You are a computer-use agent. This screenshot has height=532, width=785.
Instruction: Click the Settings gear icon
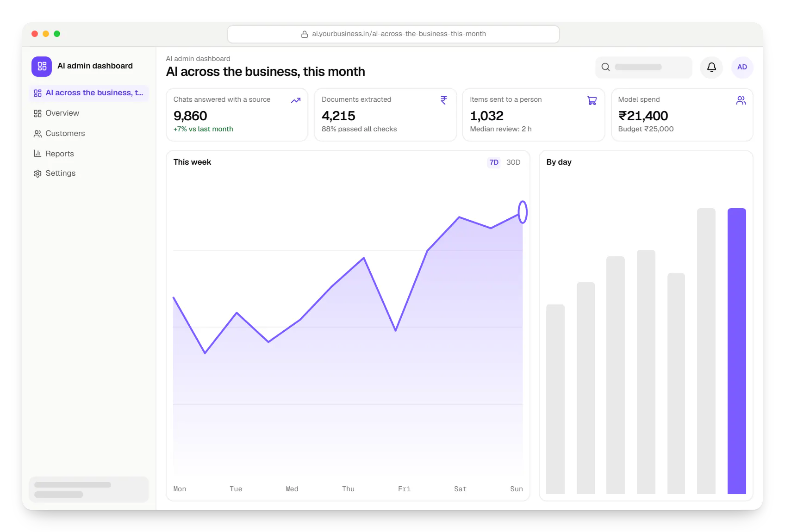(x=37, y=173)
